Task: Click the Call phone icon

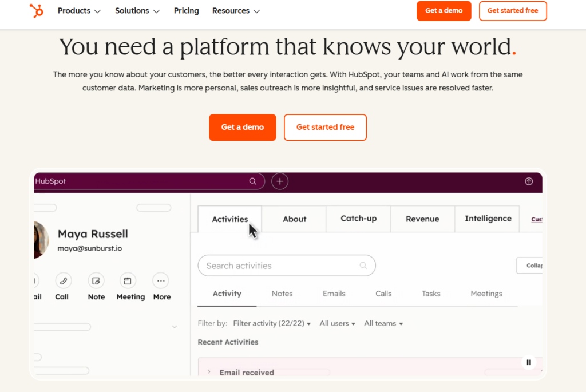Action: pos(63,281)
